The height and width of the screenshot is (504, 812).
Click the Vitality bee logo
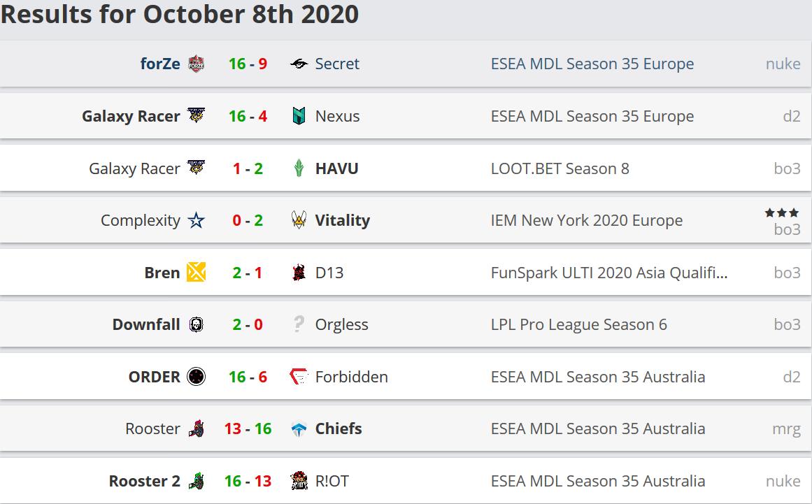(299, 221)
